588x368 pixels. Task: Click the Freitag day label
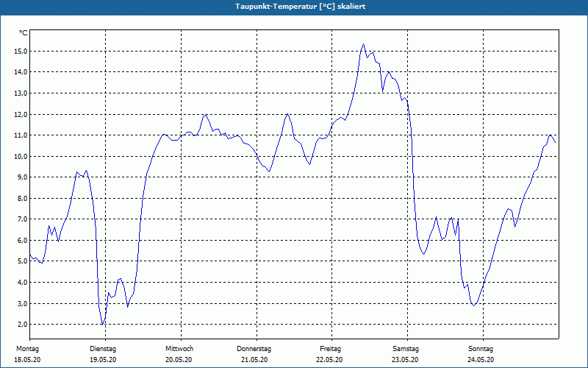(x=330, y=349)
